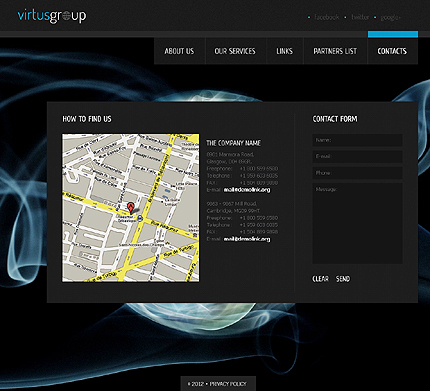
Task: Clear the contact form
Action: coord(321,279)
